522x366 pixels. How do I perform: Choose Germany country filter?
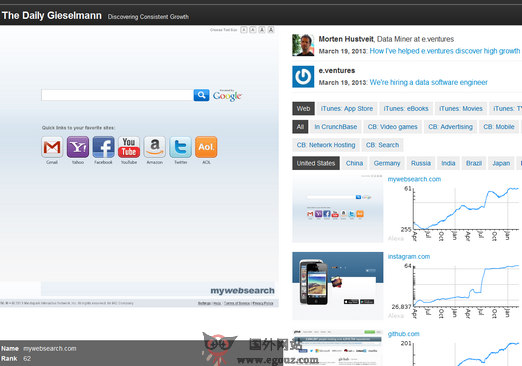[387, 163]
